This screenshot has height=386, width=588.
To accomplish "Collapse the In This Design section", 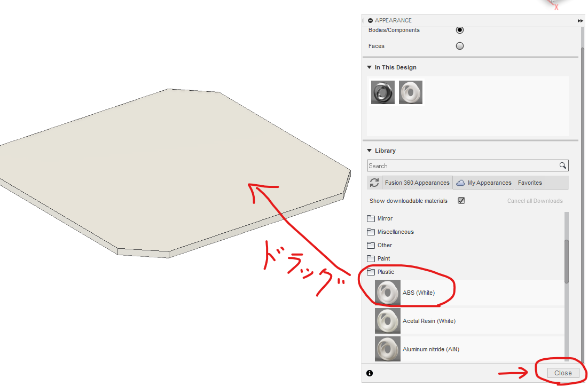I will [x=370, y=67].
